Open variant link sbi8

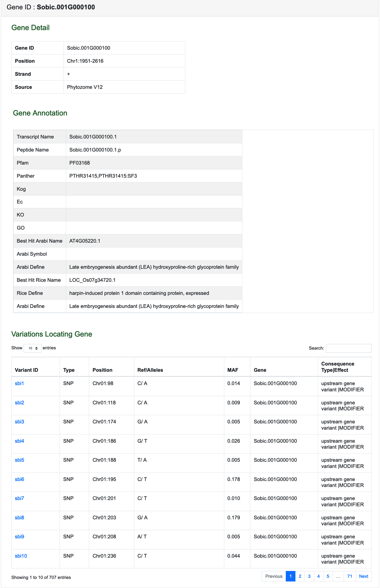tap(19, 518)
